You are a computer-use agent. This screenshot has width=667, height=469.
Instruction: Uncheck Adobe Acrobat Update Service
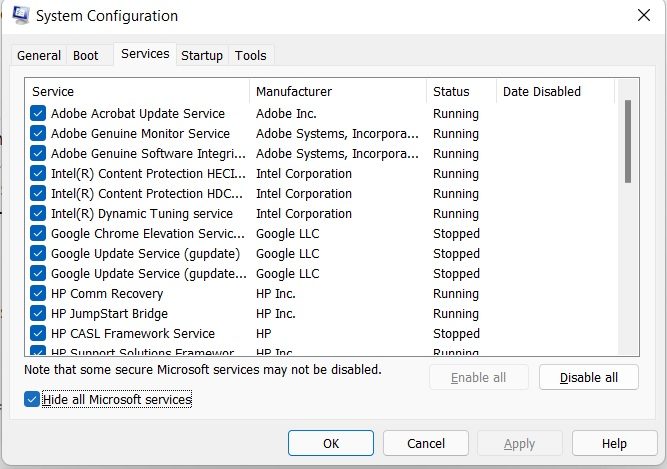pyautogui.click(x=38, y=114)
